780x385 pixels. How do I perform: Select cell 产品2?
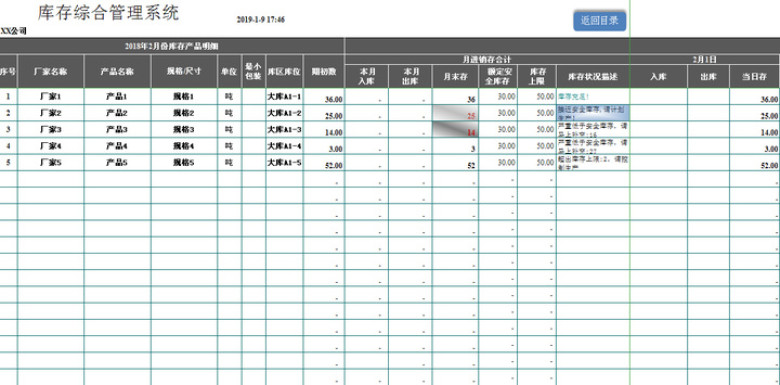117,113
